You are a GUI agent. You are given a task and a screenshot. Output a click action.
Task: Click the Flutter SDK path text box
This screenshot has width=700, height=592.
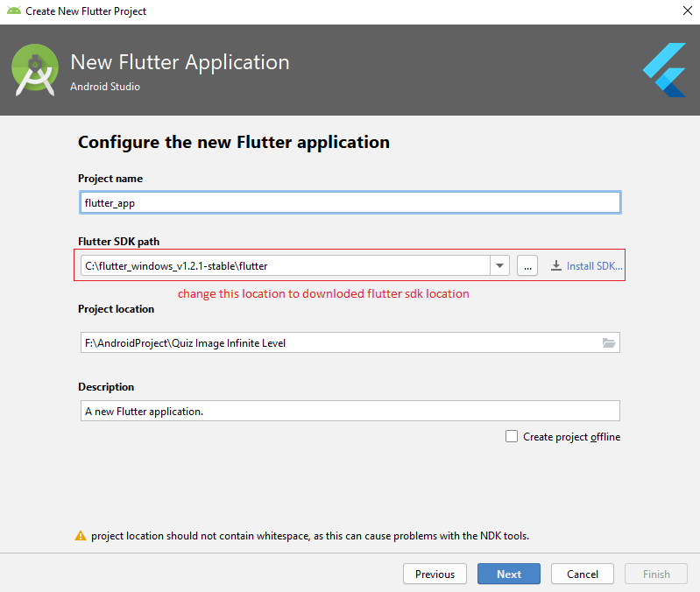click(286, 266)
